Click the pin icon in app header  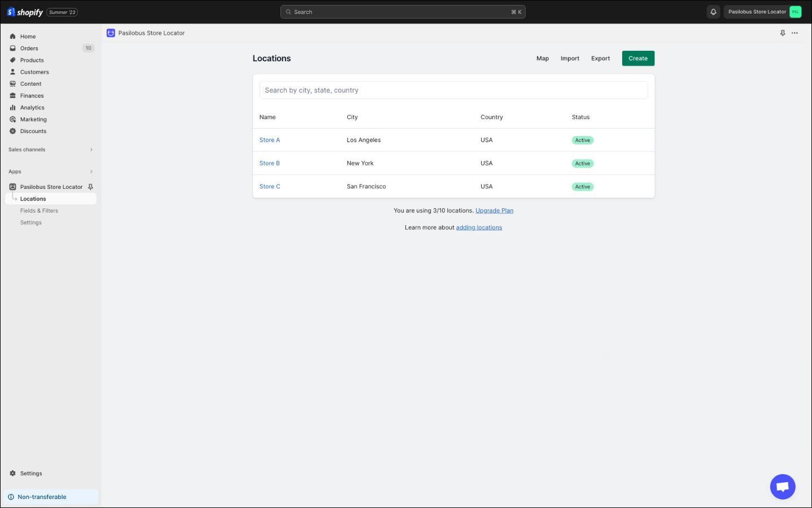pos(783,33)
